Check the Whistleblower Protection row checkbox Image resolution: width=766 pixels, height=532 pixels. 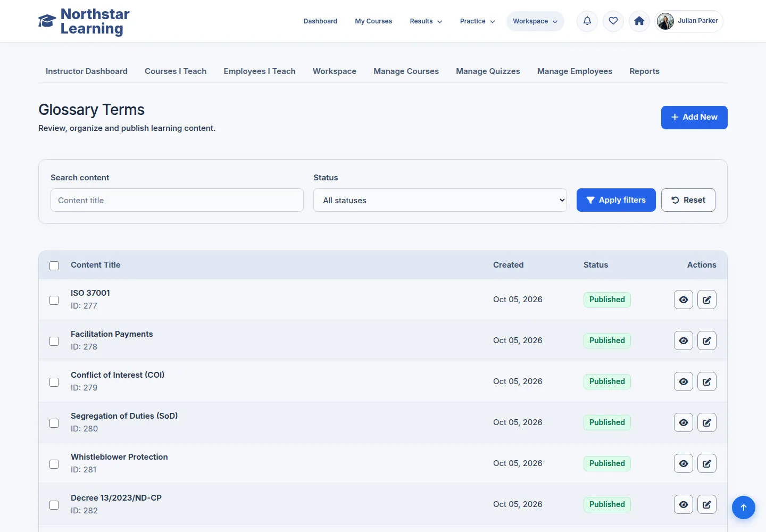pos(54,464)
